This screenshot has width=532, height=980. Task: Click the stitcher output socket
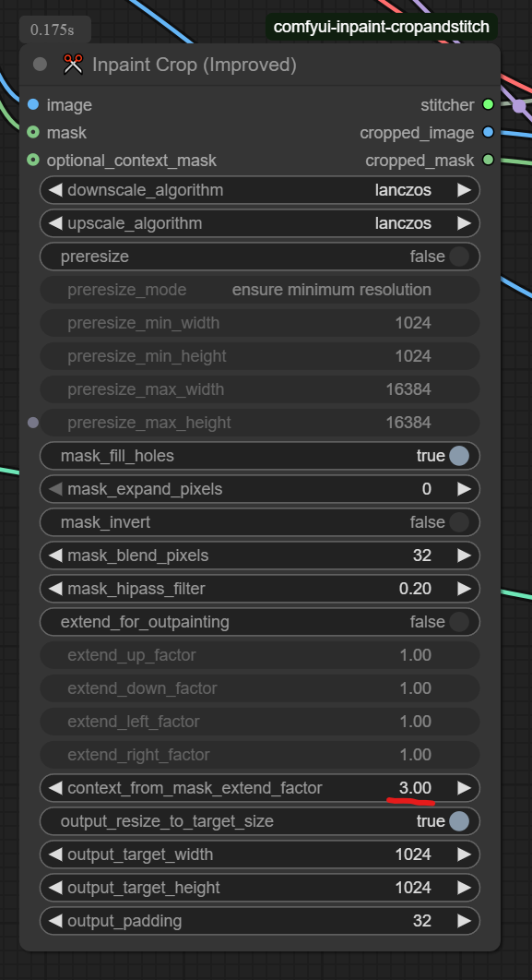click(x=489, y=104)
